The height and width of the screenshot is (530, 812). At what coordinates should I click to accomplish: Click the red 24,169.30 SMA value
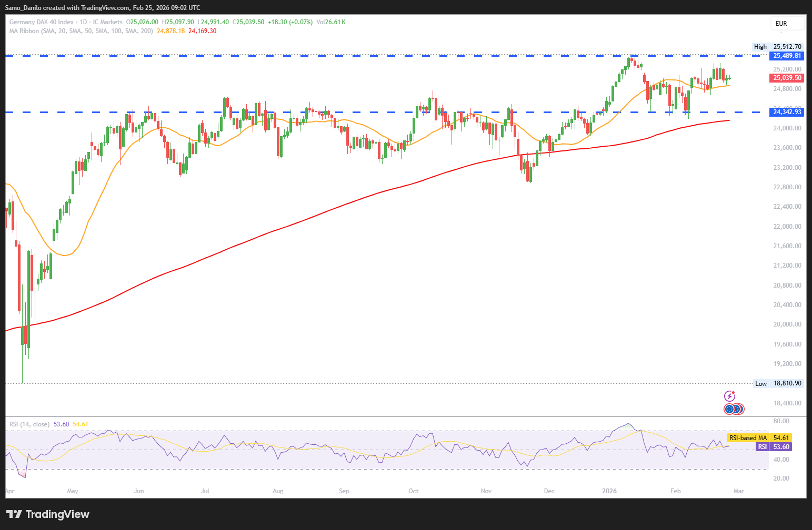coord(203,31)
